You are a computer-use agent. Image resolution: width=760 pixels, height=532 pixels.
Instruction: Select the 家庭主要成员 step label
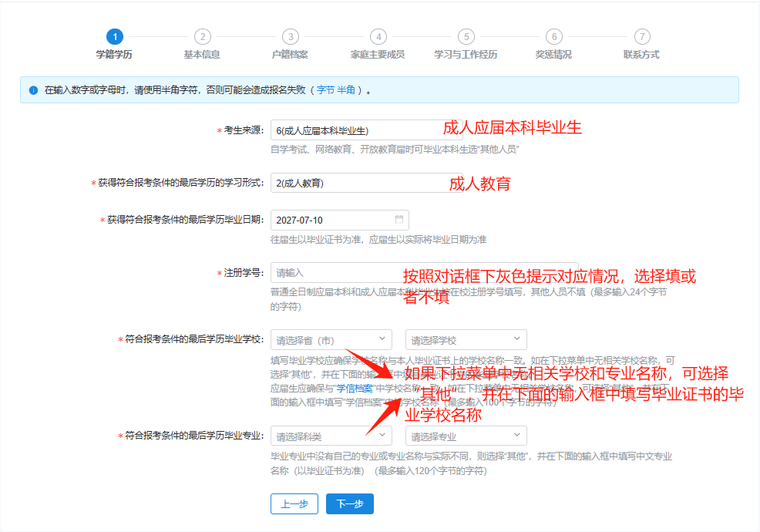coord(378,54)
